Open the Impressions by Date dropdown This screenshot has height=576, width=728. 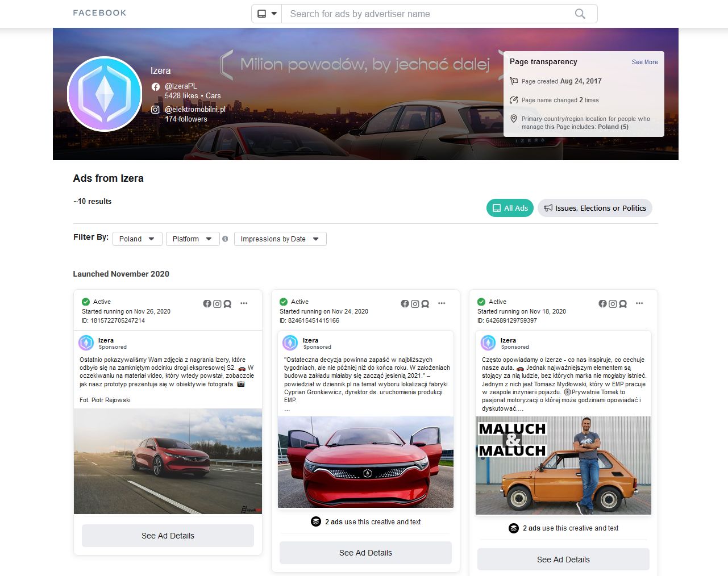coord(280,239)
